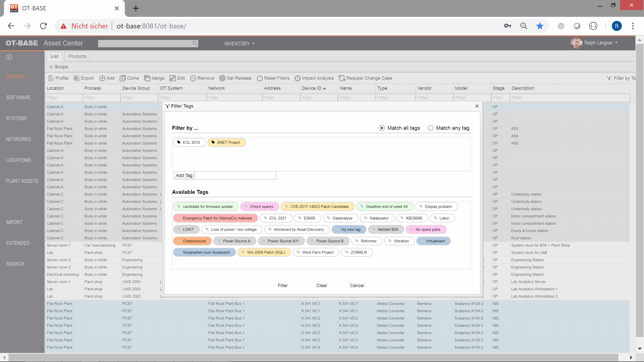The width and height of the screenshot is (644, 362).
Task: Click the Profile toolbar icon
Action: click(x=51, y=78)
